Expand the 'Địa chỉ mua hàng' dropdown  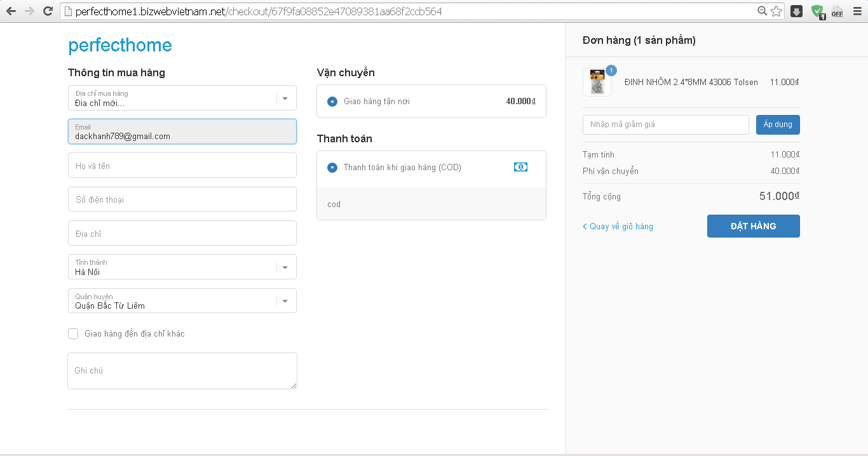tap(285, 98)
